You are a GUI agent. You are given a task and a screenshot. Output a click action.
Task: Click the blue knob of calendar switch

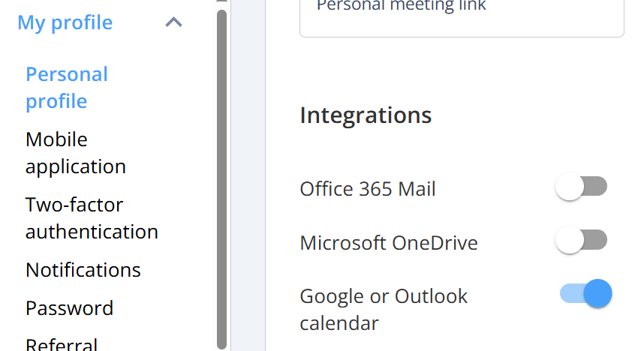pos(598,293)
